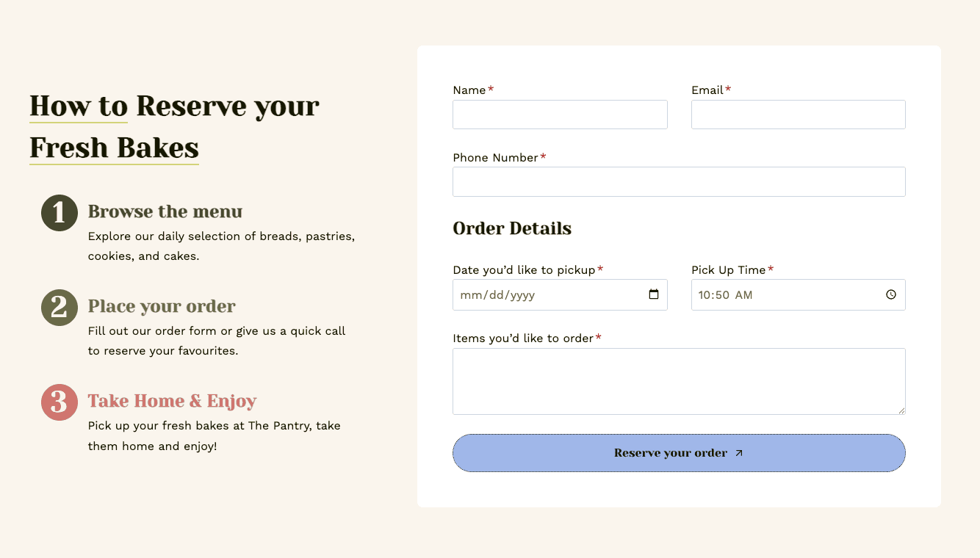The width and height of the screenshot is (980, 558).
Task: Click the arrow icon on Reserve button
Action: (x=739, y=453)
